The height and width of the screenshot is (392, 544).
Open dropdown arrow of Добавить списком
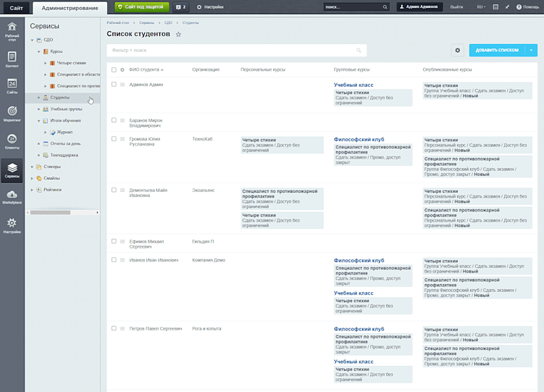[x=531, y=50]
